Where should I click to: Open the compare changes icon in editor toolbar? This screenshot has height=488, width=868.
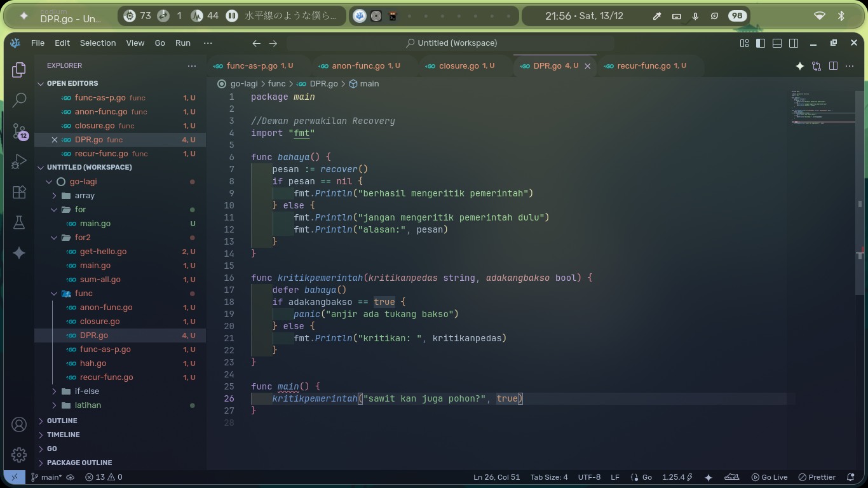817,66
